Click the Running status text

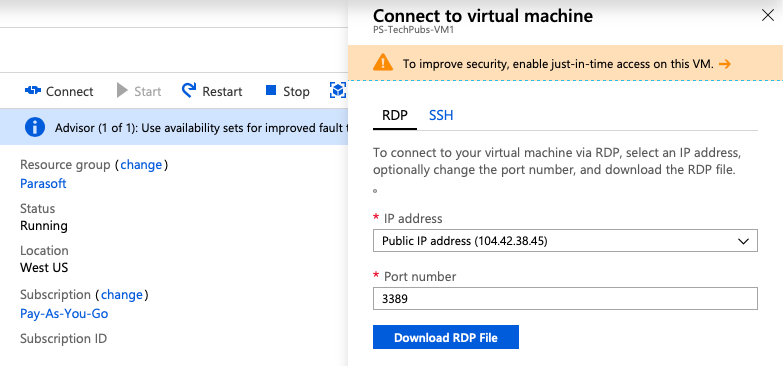coord(44,226)
